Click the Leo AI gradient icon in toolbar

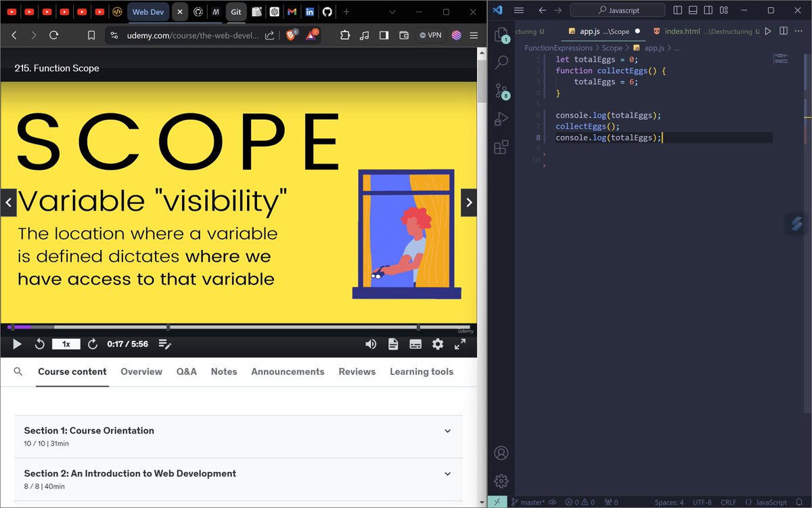[456, 35]
